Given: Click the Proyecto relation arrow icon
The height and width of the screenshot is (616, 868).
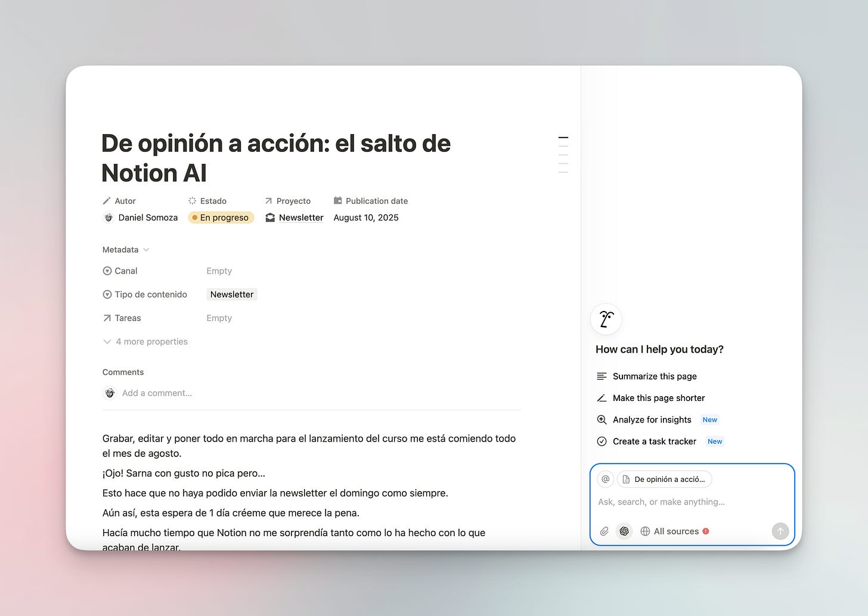Looking at the screenshot, I should coord(268,201).
